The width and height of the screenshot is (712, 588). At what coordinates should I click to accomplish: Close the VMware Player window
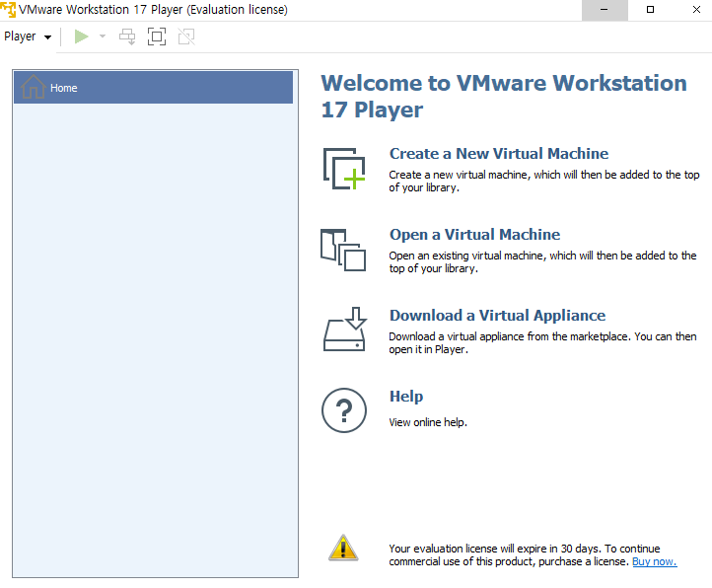696,10
